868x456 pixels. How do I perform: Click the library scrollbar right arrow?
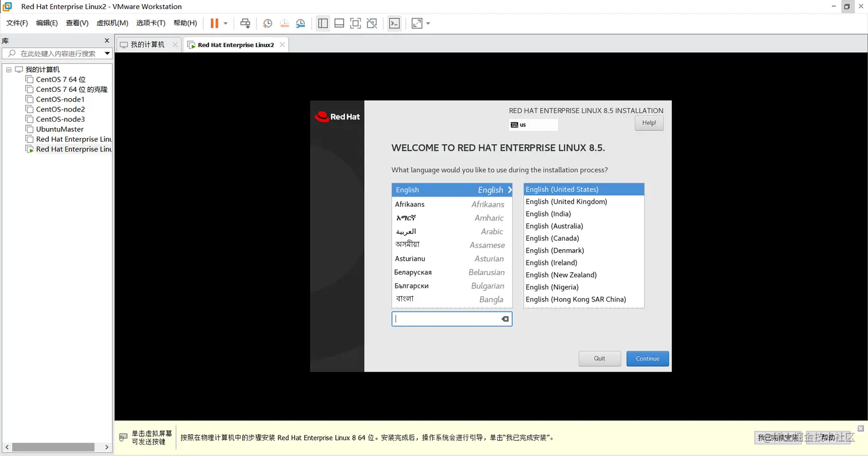pos(107,447)
